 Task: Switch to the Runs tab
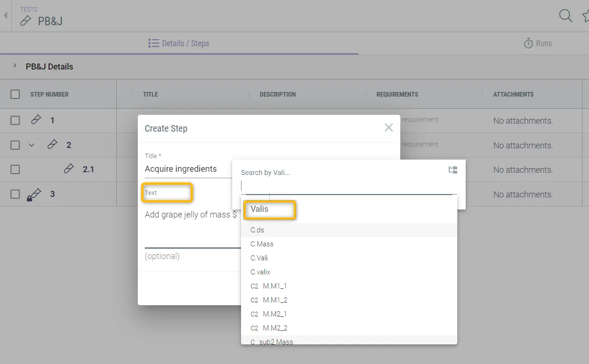[x=538, y=43]
